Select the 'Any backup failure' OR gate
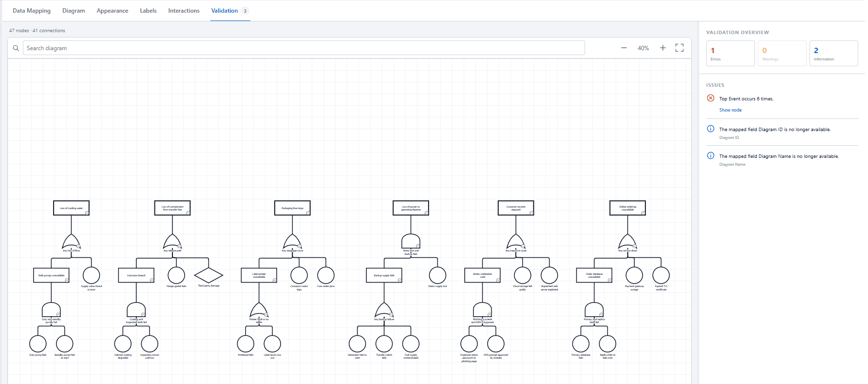The width and height of the screenshot is (868, 384). pos(384,310)
